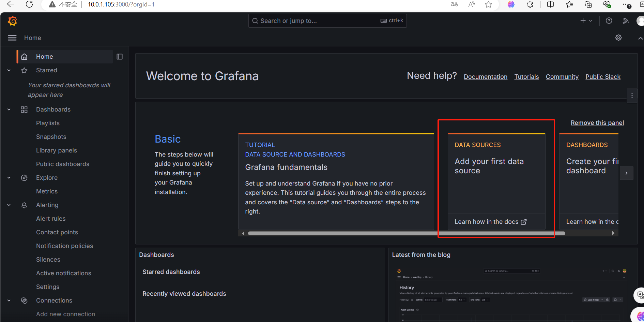Click the browser translate icon
644x322 pixels.
pos(455,4)
